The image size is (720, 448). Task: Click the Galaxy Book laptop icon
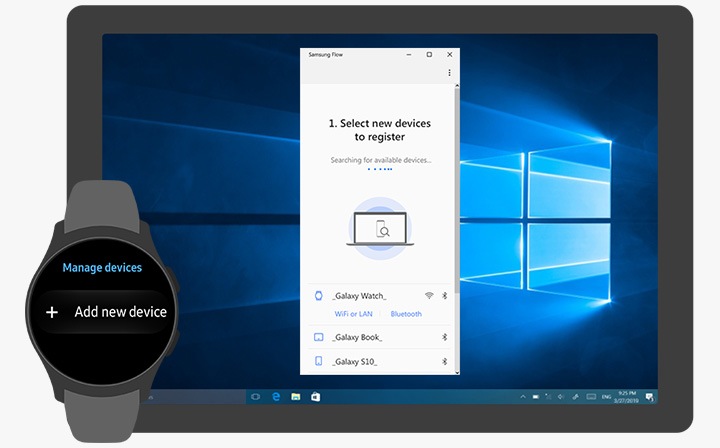coord(318,337)
